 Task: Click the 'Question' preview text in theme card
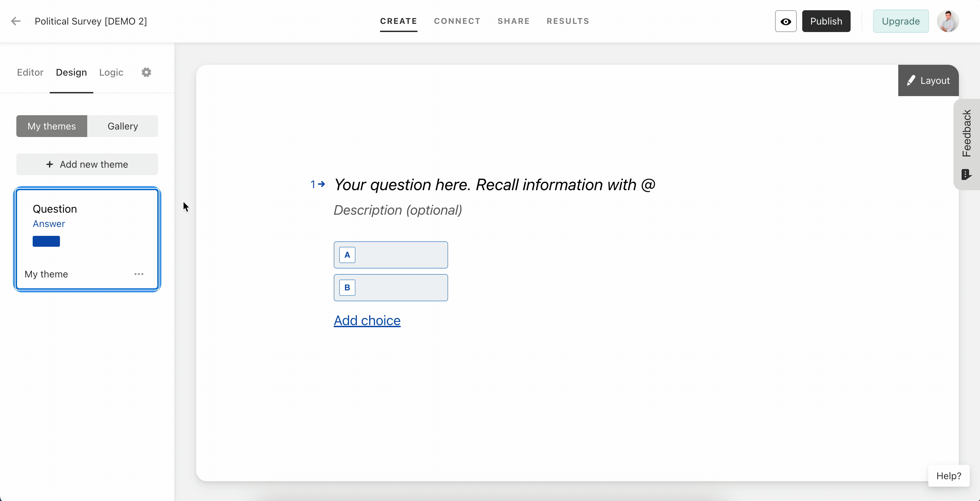pyautogui.click(x=55, y=209)
